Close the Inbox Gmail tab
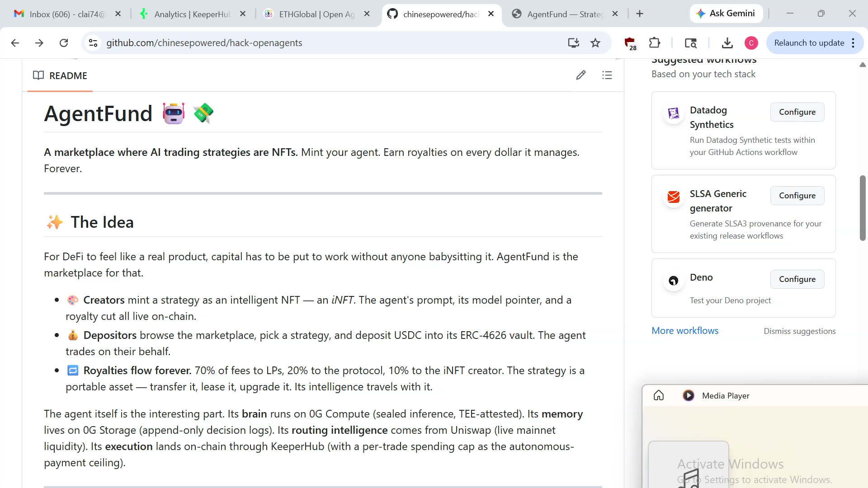This screenshot has height=488, width=868. pyautogui.click(x=118, y=14)
